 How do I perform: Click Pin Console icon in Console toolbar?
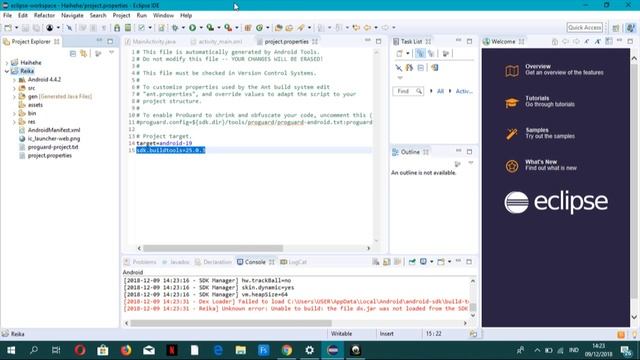click(x=412, y=262)
